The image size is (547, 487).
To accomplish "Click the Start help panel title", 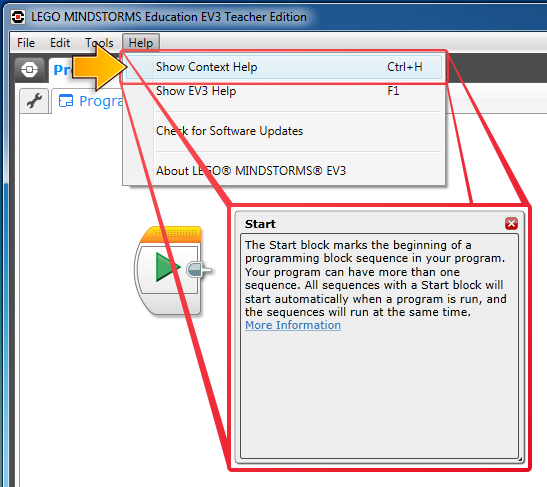I will (260, 224).
